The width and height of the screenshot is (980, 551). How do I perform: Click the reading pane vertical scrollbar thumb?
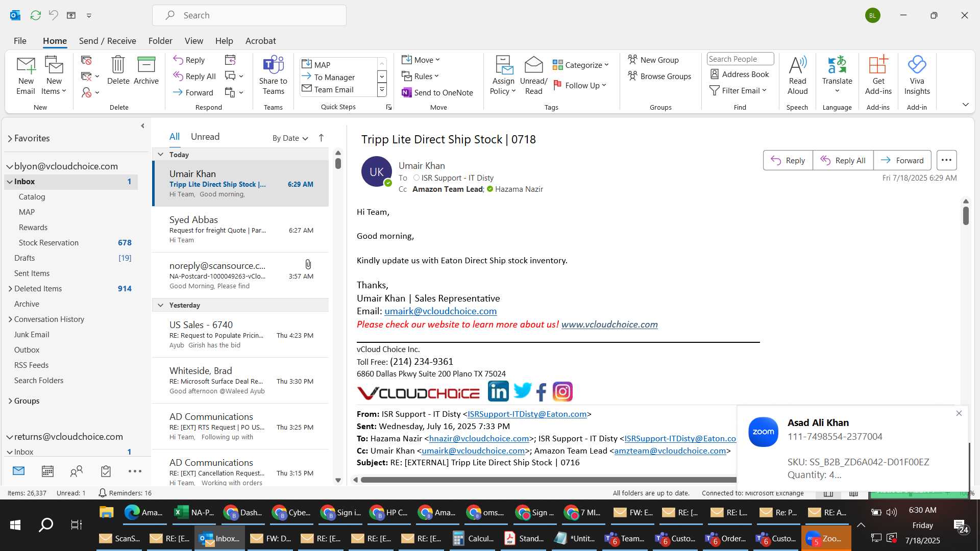pyautogui.click(x=966, y=215)
